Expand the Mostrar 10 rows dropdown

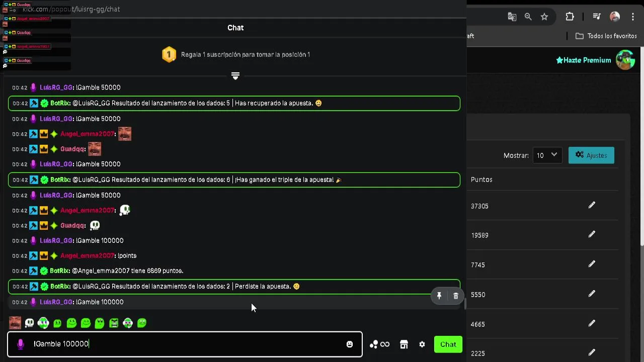click(x=547, y=155)
